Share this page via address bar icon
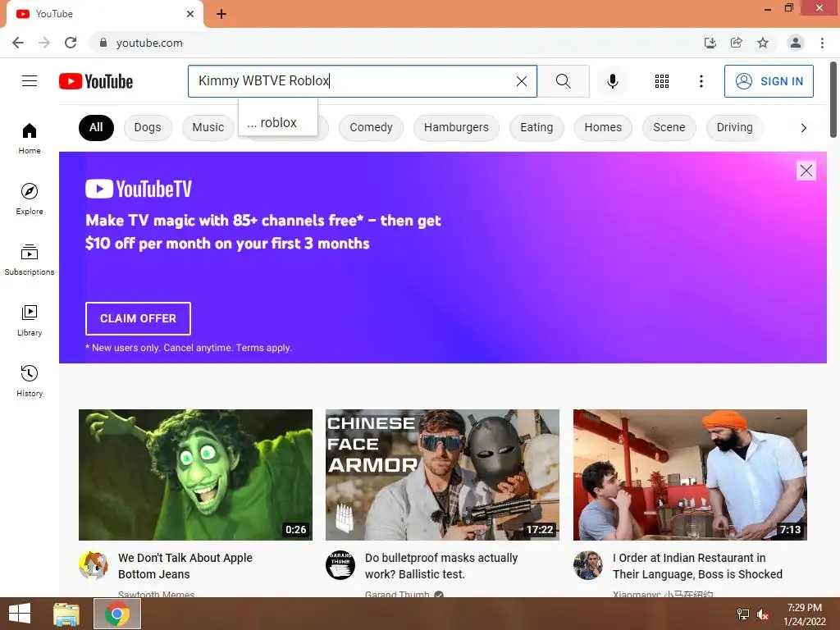Image resolution: width=840 pixels, height=630 pixels. [736, 43]
